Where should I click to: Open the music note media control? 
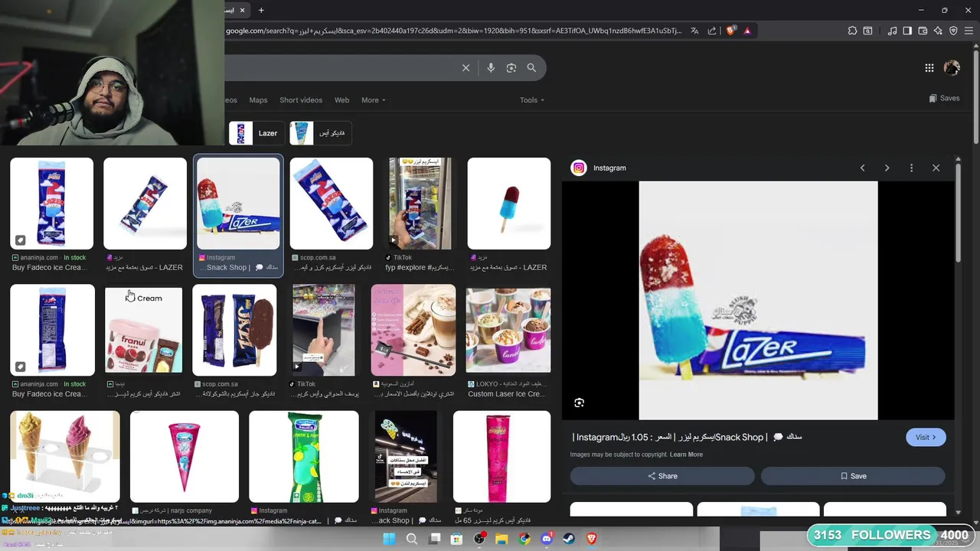(x=892, y=31)
